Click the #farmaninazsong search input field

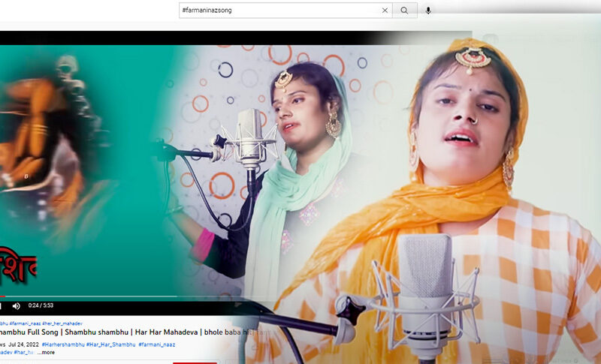tap(278, 11)
